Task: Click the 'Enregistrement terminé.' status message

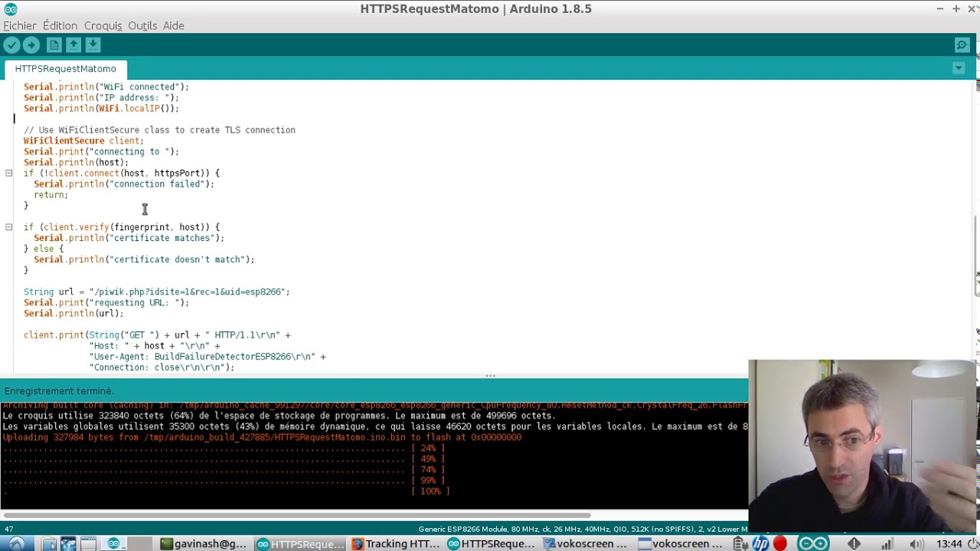Action: 58,391
